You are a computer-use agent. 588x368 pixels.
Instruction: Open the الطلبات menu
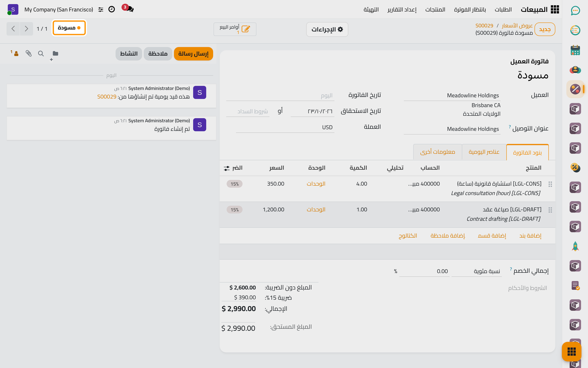tap(503, 10)
